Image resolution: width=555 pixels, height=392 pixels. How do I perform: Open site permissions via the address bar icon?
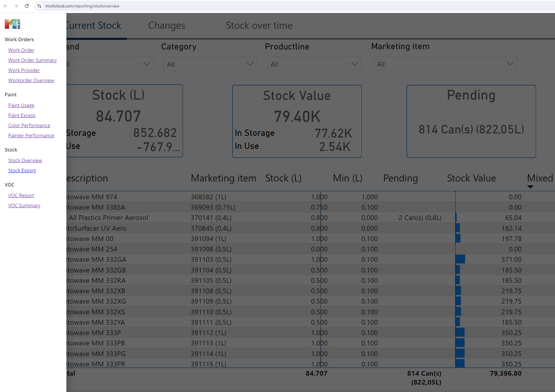click(x=39, y=6)
